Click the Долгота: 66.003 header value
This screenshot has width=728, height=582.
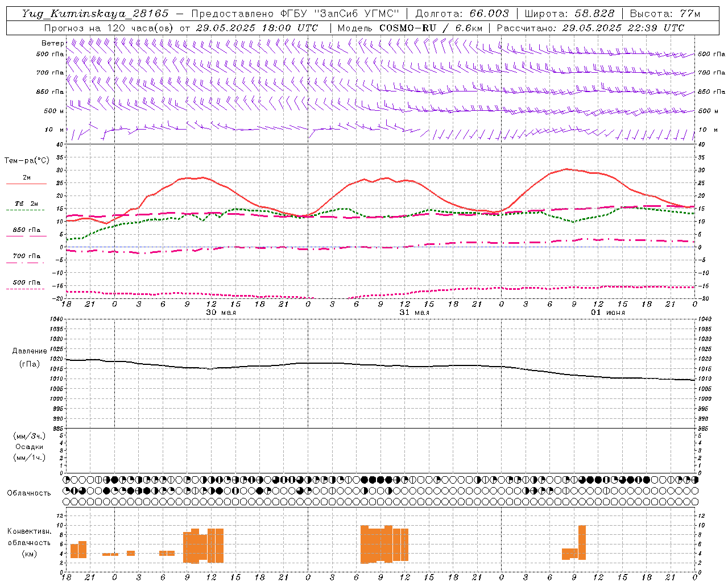462,14
